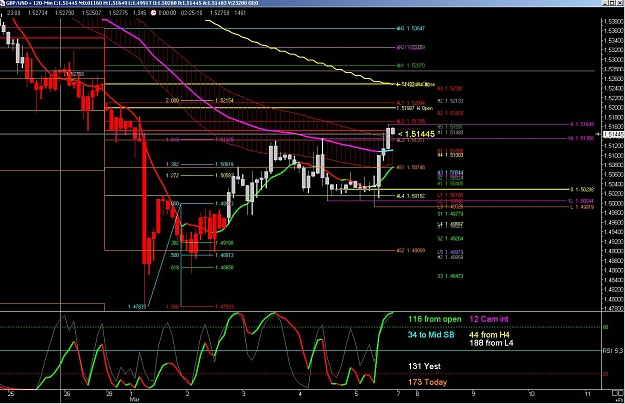Click the '188 from L4' white label

pos(491,343)
